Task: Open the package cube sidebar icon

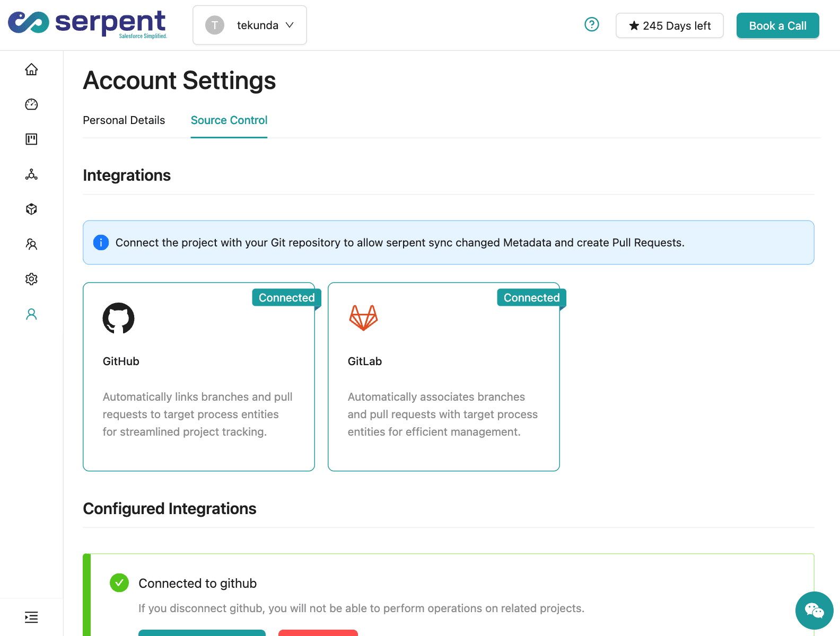Action: pos(31,209)
